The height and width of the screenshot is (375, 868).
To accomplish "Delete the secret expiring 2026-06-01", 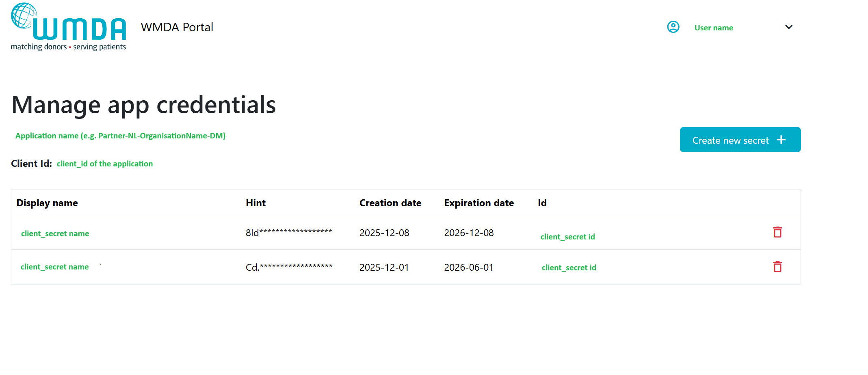I will coord(777,267).
